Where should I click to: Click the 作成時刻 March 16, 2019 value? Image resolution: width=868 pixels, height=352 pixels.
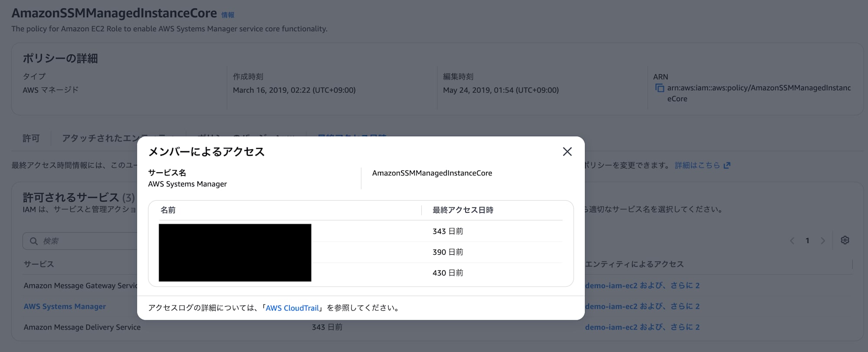click(294, 90)
